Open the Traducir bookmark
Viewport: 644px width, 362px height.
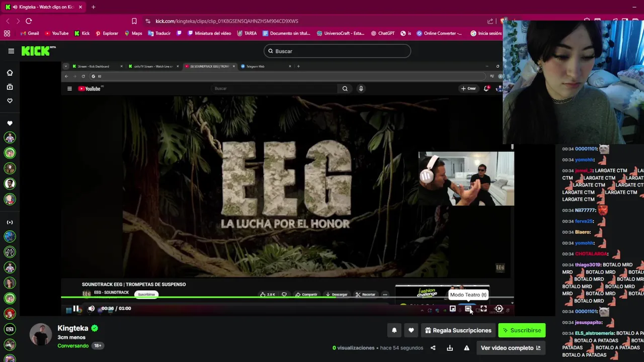click(159, 33)
